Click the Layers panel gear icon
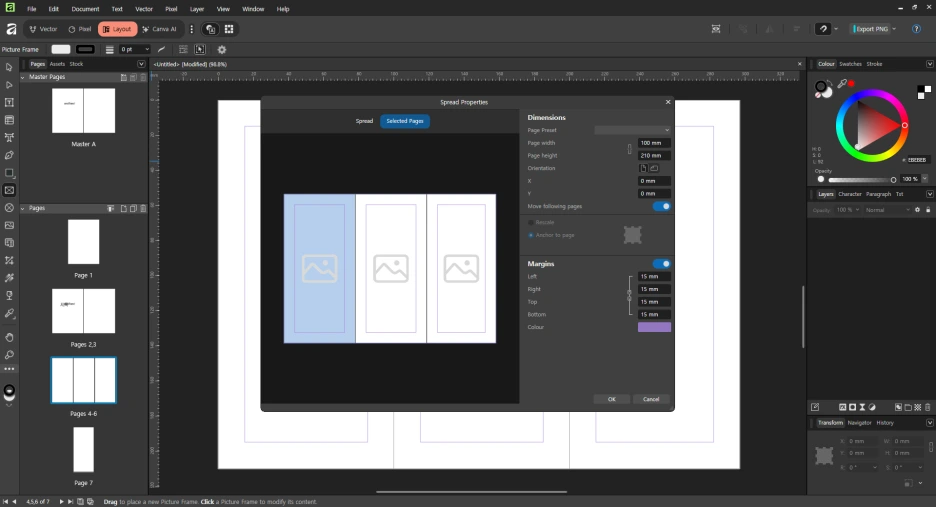This screenshot has height=507, width=936. pos(917,210)
